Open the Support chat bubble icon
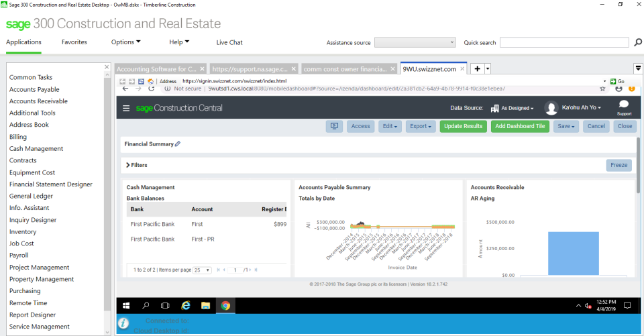This screenshot has height=336, width=644. pyautogui.click(x=624, y=104)
